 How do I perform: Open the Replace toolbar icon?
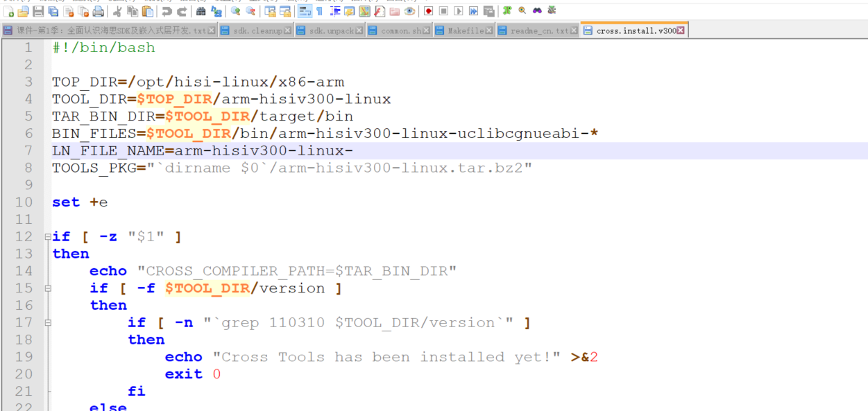(216, 11)
